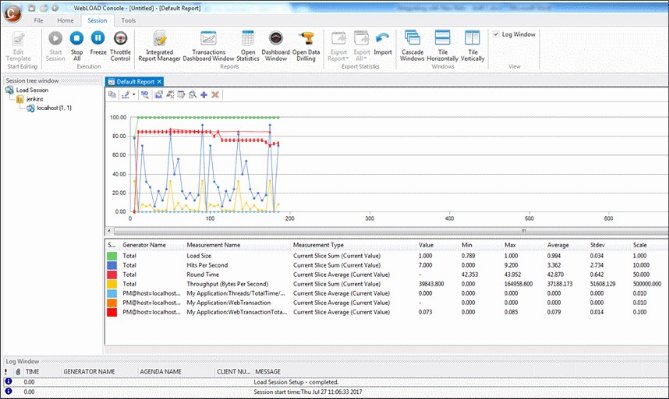Freeze the running session
669x399 pixels.
(x=98, y=43)
